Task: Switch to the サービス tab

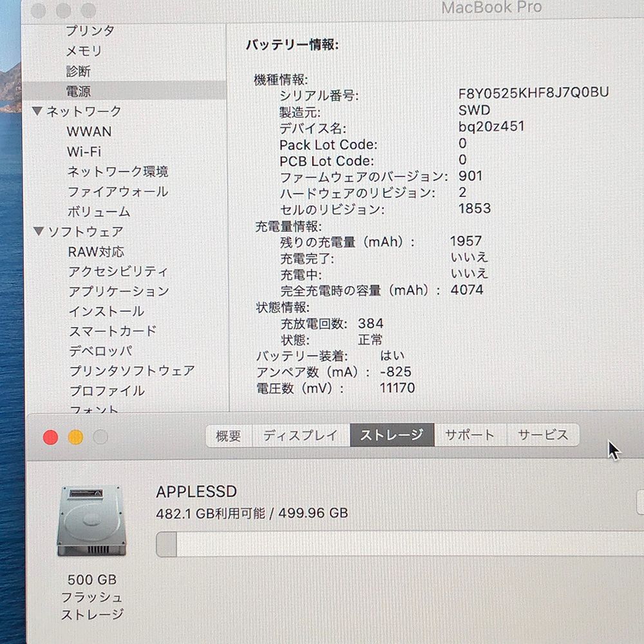Action: point(543,435)
